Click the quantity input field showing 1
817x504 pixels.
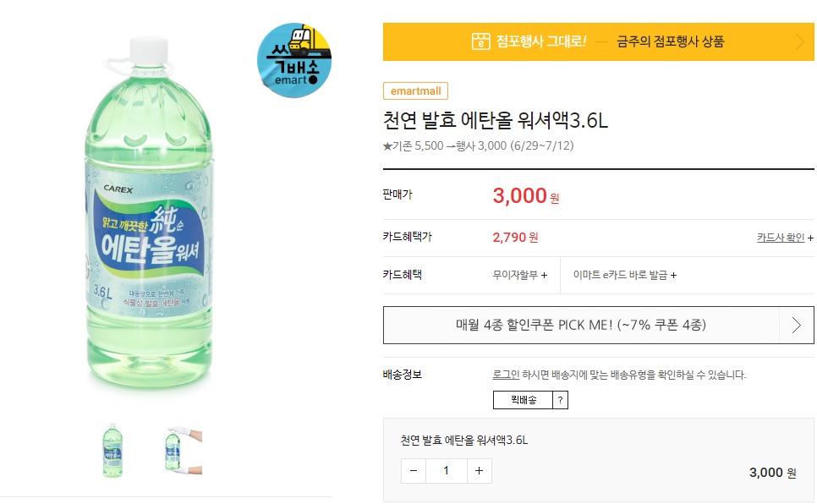[446, 470]
